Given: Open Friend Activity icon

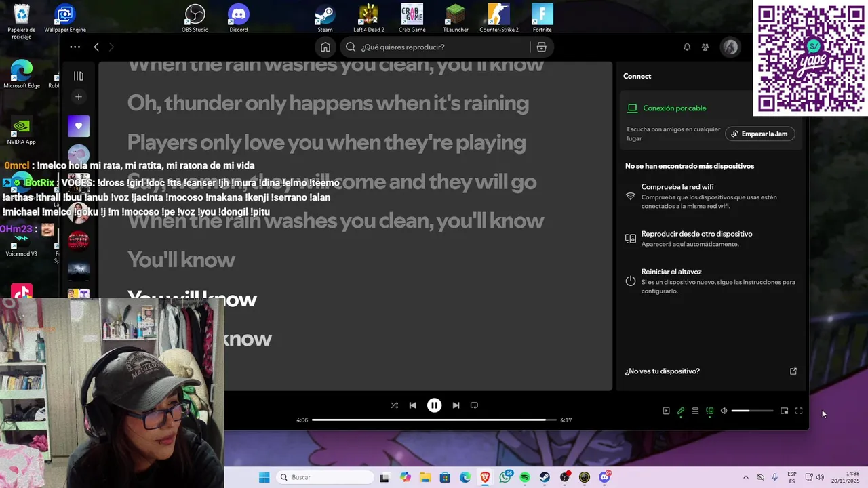Looking at the screenshot, I should 705,47.
